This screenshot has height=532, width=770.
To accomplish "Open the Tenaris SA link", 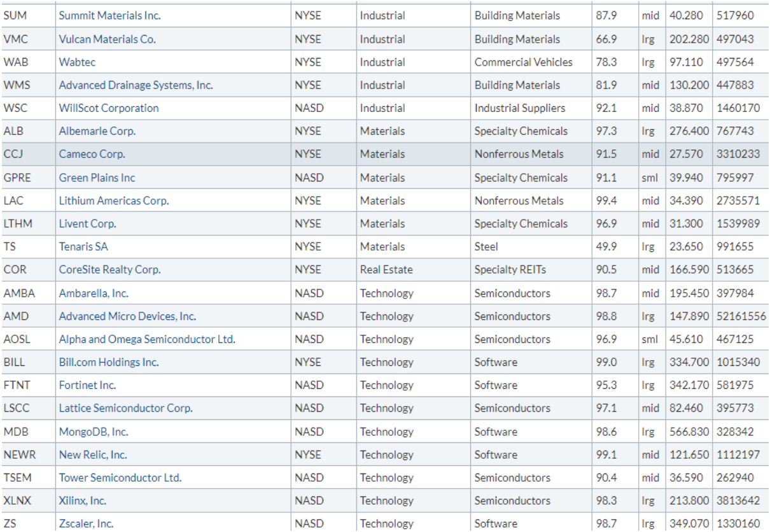I will pyautogui.click(x=84, y=247).
